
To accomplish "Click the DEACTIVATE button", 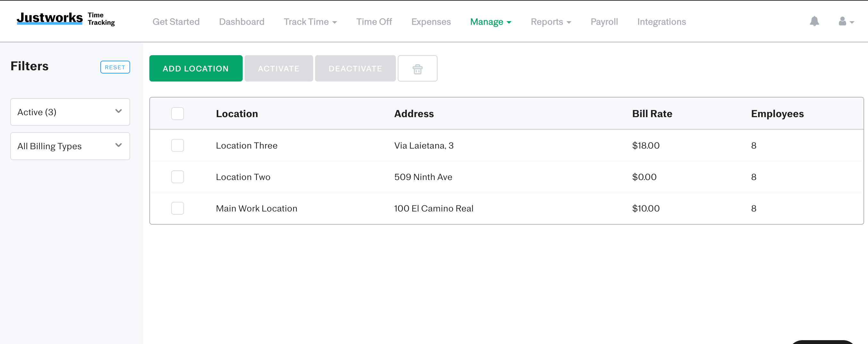I will (355, 68).
